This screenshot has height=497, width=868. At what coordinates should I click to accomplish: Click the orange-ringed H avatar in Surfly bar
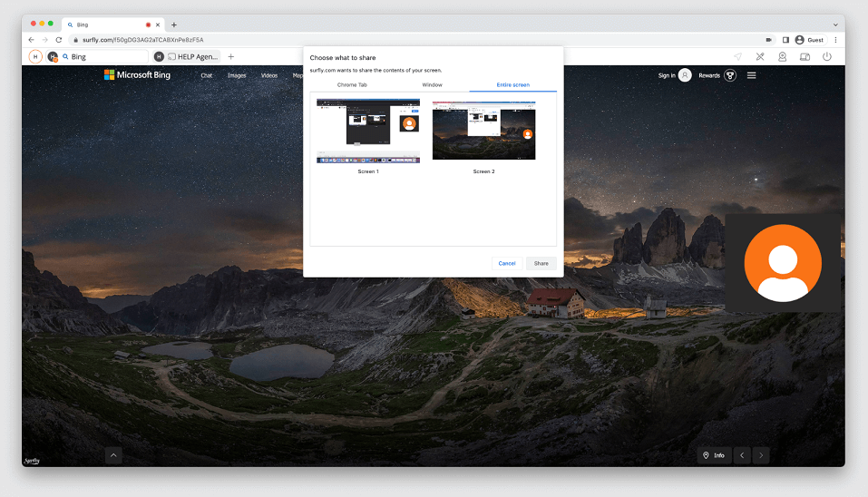[35, 56]
